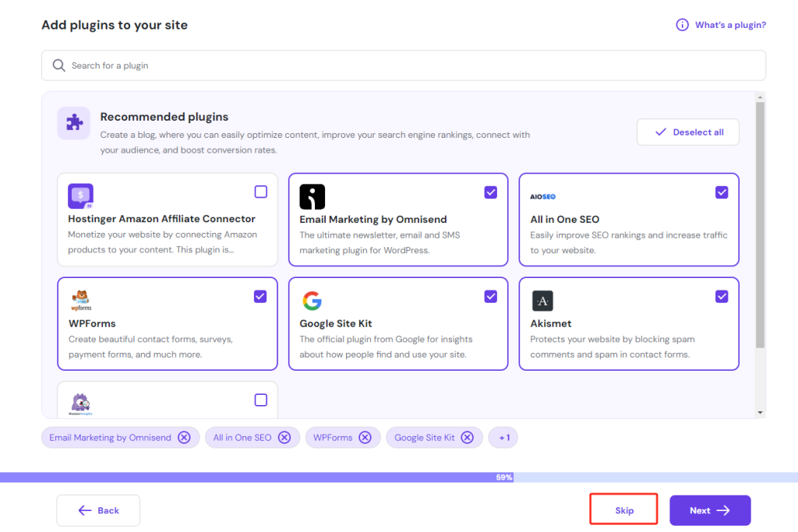Screen dimensions: 798x532
Task: Click the Hostinger Amazon Affiliate Connector icon
Action: pyautogui.click(x=80, y=196)
